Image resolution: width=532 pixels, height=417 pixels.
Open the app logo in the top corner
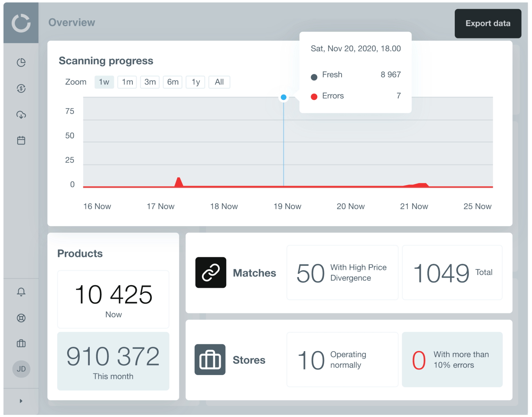click(20, 22)
